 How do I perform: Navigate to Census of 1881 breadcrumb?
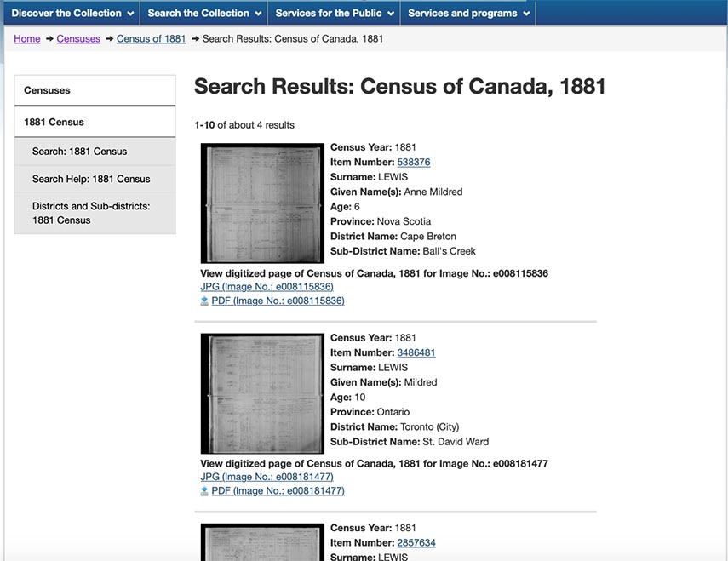pyautogui.click(x=151, y=39)
